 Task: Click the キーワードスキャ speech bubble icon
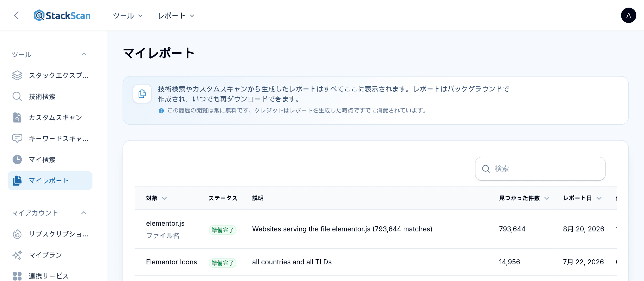pyautogui.click(x=17, y=138)
